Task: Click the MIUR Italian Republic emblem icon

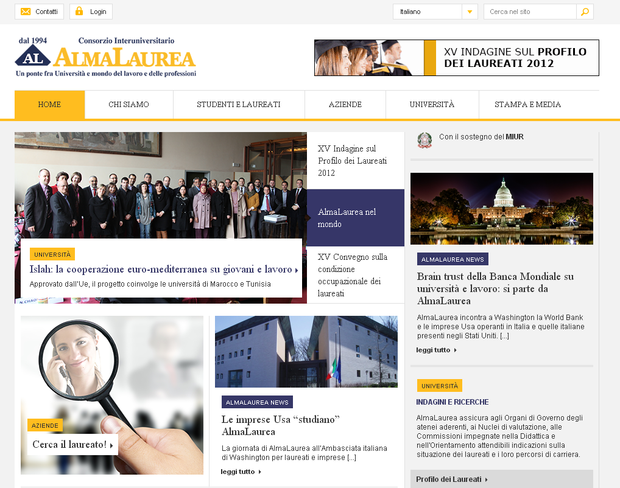Action: click(425, 140)
